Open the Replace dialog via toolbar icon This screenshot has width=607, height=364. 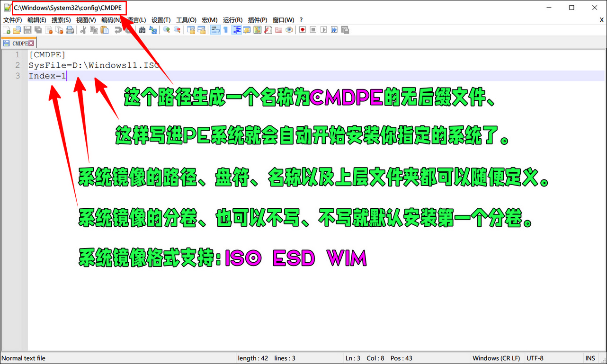click(153, 30)
